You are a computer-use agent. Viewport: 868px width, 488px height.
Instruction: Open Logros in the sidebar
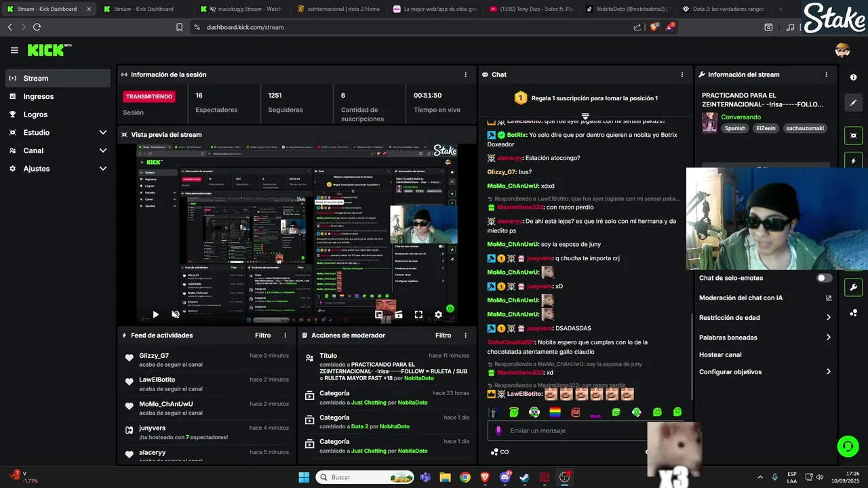58,115
